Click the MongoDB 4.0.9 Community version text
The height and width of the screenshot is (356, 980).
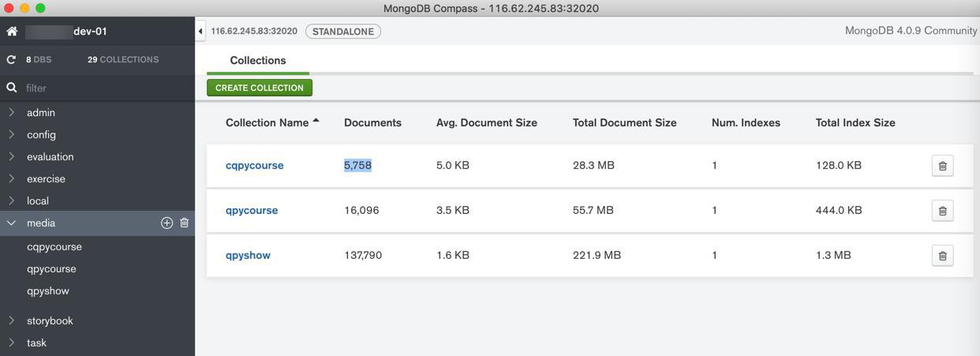911,31
